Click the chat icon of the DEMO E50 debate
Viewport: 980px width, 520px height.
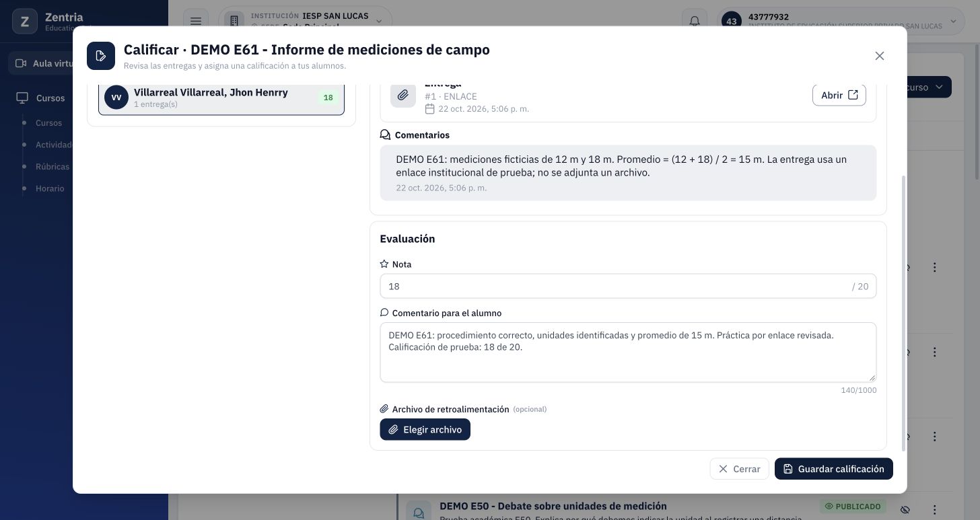[x=419, y=513]
